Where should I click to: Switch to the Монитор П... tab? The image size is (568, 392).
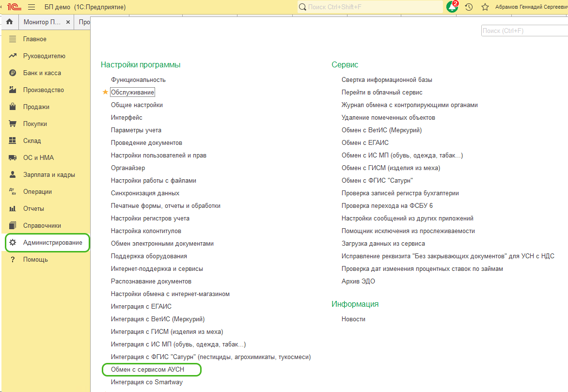[x=42, y=22]
